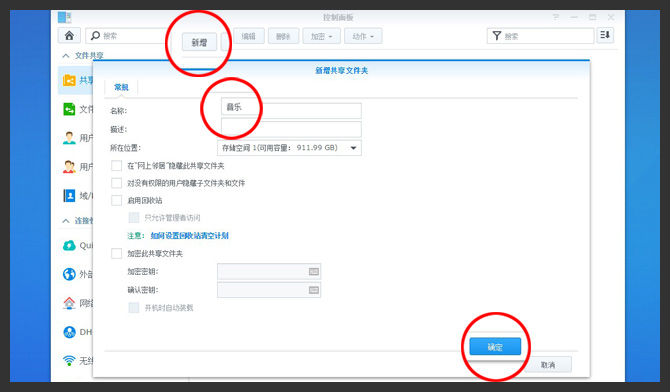Click the 取消 button
Viewport: 670px width, 392px height.
pyautogui.click(x=548, y=365)
